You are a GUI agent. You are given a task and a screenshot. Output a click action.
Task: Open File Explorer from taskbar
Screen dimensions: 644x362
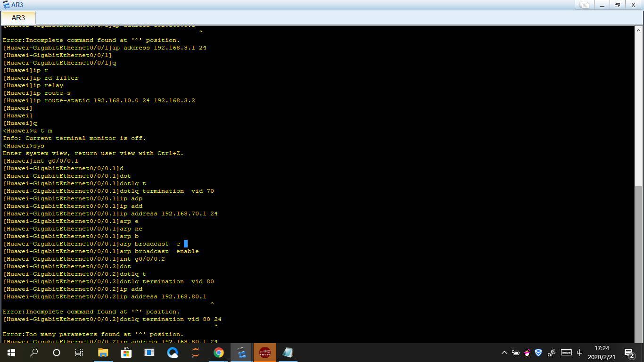(x=103, y=353)
